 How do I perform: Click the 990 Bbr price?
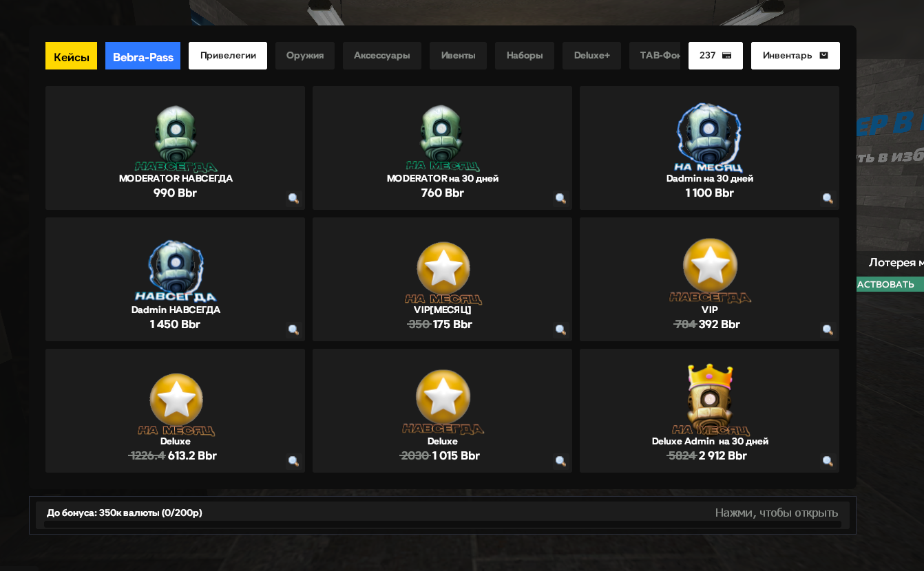[x=175, y=193]
